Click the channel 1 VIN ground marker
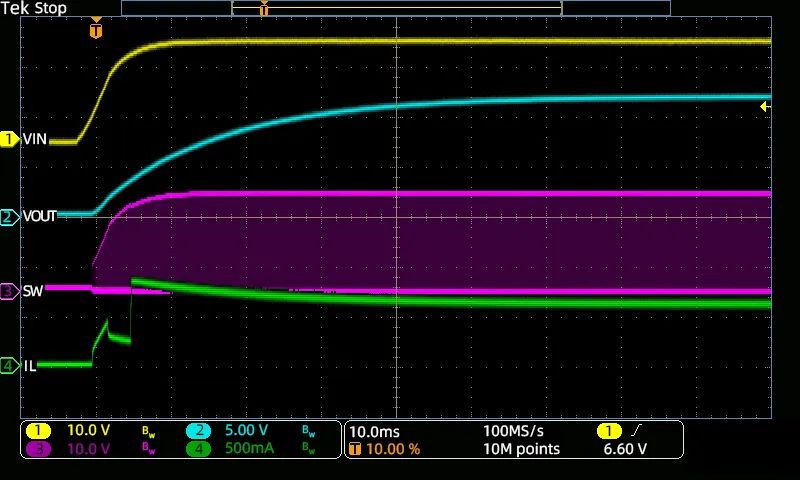Image resolution: width=800 pixels, height=480 pixels. pyautogui.click(x=9, y=139)
